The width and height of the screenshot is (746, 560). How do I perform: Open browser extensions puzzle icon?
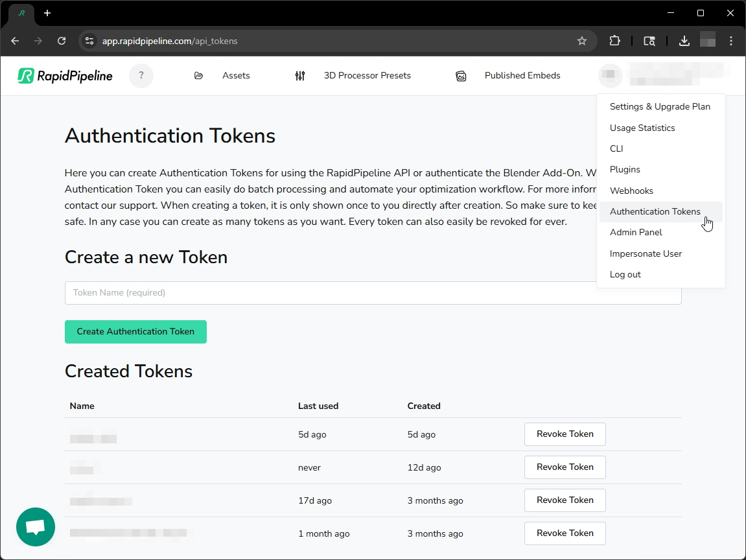pyautogui.click(x=614, y=41)
